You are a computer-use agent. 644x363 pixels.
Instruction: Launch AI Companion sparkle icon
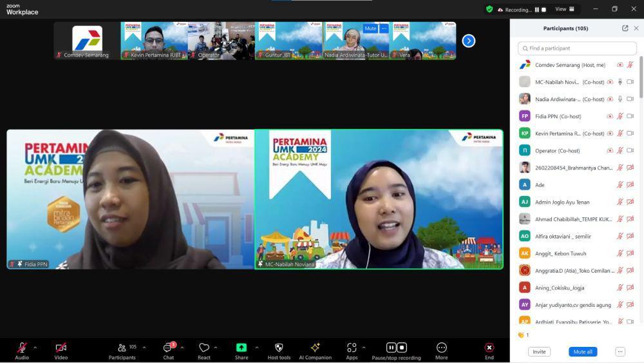point(315,348)
